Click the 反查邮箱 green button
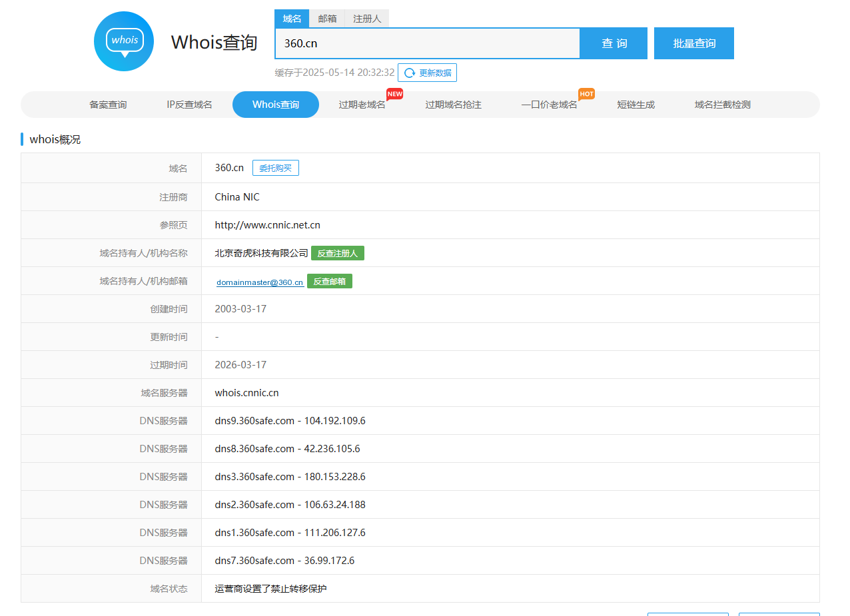 tap(330, 281)
